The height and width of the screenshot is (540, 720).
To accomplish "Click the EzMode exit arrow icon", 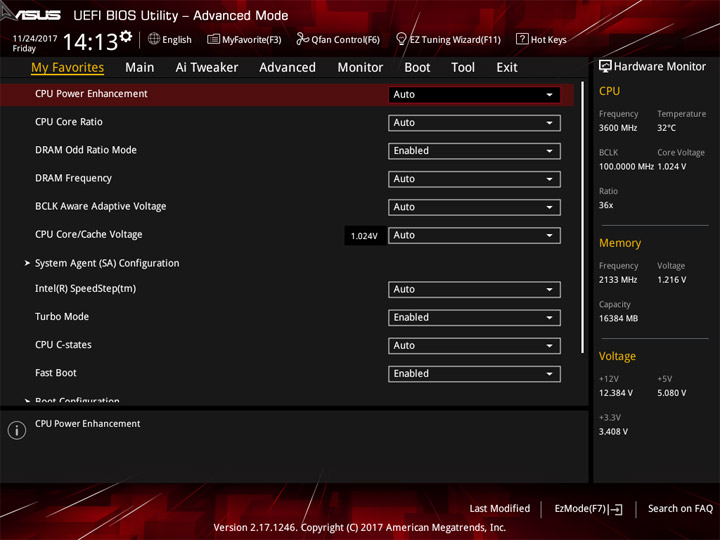I will coord(616,509).
